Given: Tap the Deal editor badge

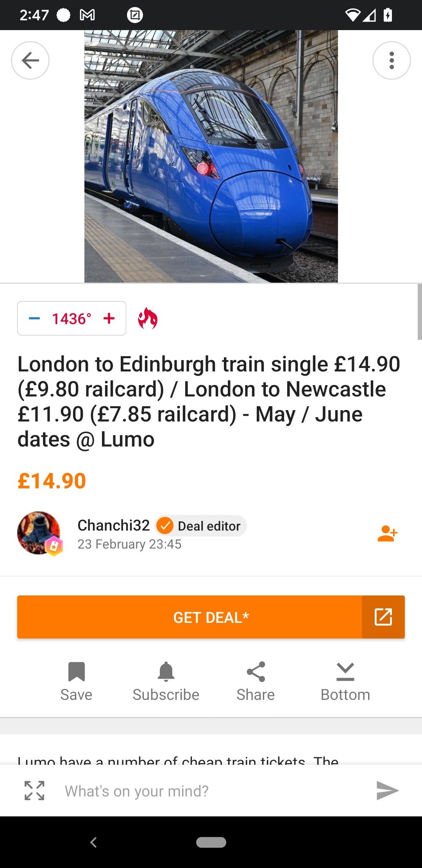Looking at the screenshot, I should (x=202, y=526).
